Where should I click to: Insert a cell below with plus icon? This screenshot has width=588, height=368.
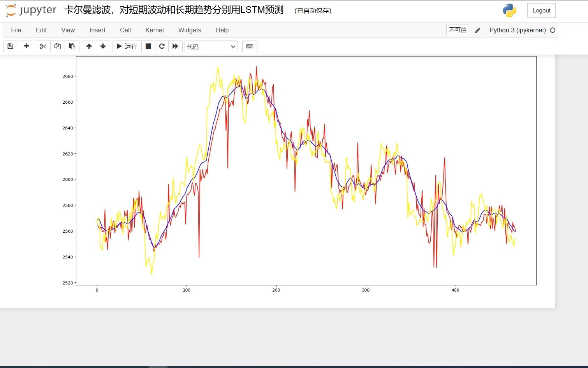tap(26, 46)
